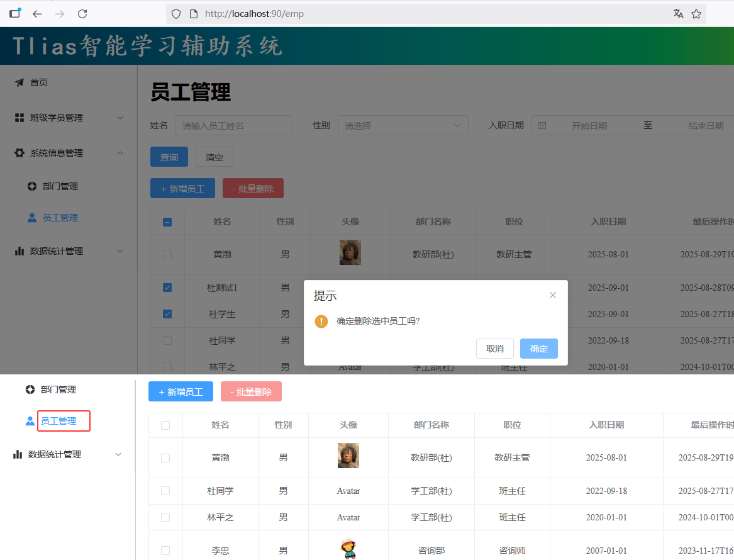Select 员工管理 in the upper sidebar
Viewport: 734px width, 560px height.
[x=60, y=218]
